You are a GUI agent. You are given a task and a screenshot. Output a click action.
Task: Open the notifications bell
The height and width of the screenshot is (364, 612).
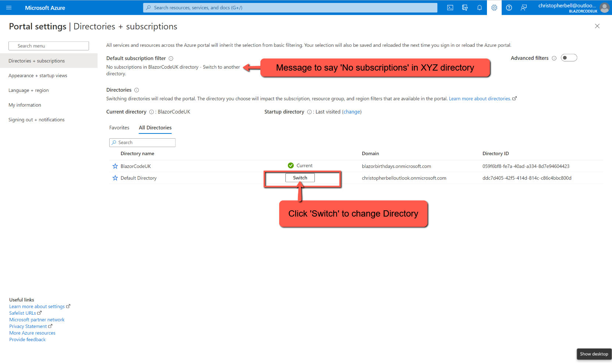coord(479,7)
